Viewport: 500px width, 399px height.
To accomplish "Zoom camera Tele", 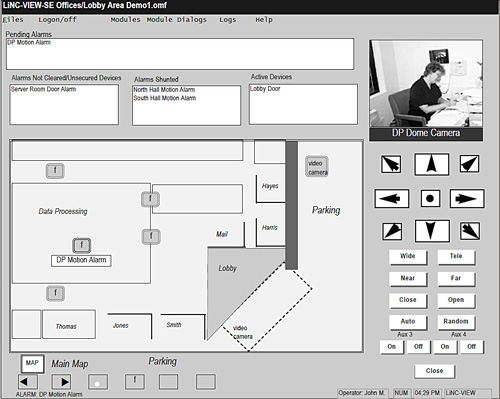I will coord(456,256).
